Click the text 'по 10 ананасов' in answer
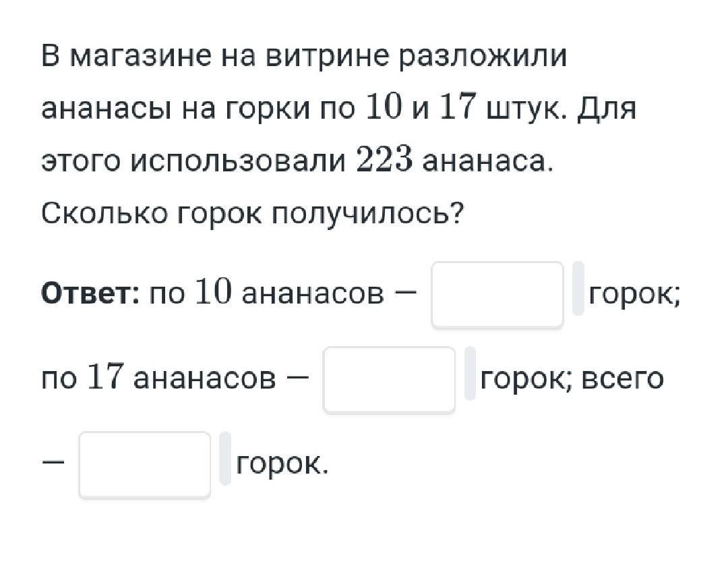The width and height of the screenshot is (728, 564). pyautogui.click(x=267, y=294)
